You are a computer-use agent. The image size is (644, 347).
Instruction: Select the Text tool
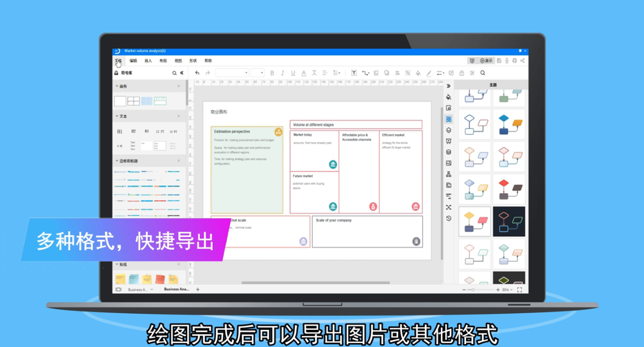click(x=354, y=73)
